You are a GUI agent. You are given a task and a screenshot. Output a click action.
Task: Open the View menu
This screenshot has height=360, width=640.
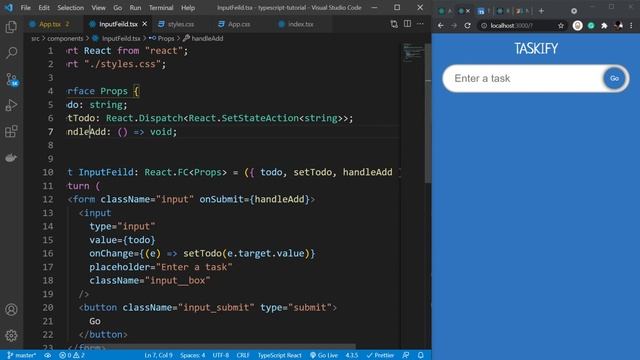click(98, 8)
